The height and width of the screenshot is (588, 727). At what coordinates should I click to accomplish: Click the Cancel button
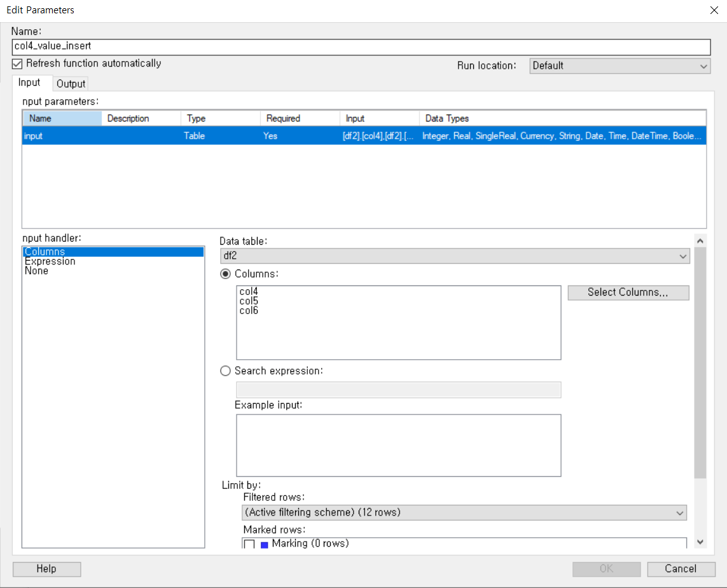(681, 569)
